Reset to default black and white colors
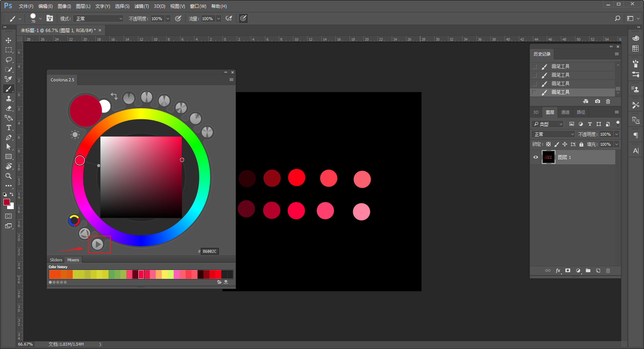The image size is (644, 349). tap(5, 195)
